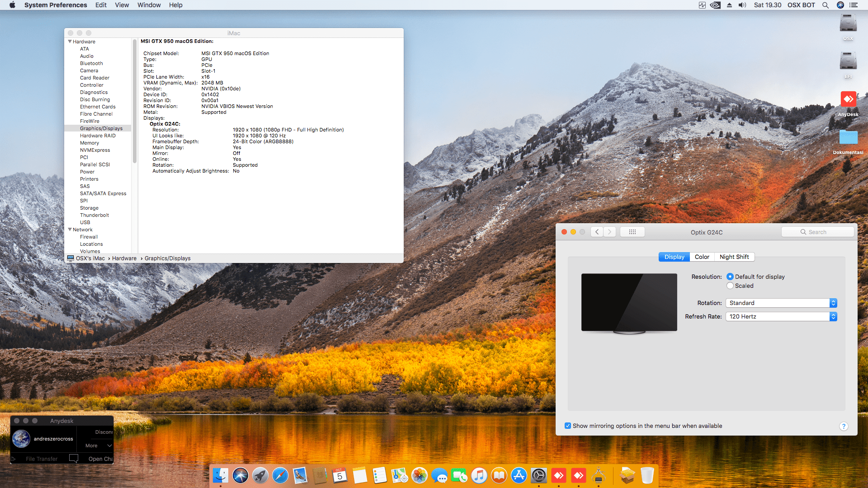868x488 pixels.
Task: Switch to the Night Shift tab
Action: pyautogui.click(x=734, y=257)
